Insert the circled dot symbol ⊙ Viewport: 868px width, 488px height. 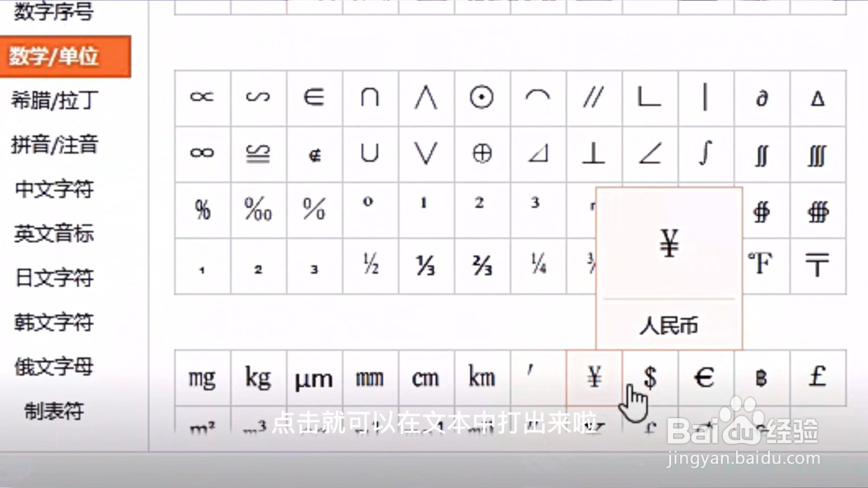[482, 98]
